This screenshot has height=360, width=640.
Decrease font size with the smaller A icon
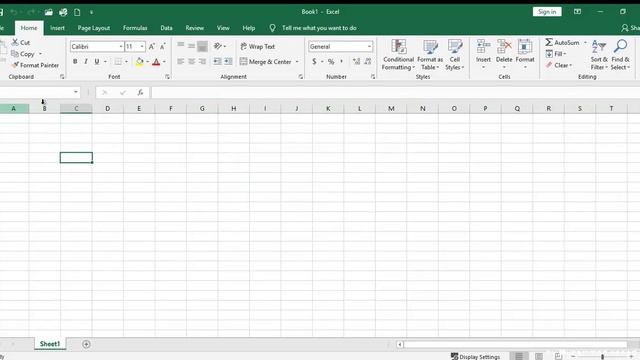[x=162, y=47]
